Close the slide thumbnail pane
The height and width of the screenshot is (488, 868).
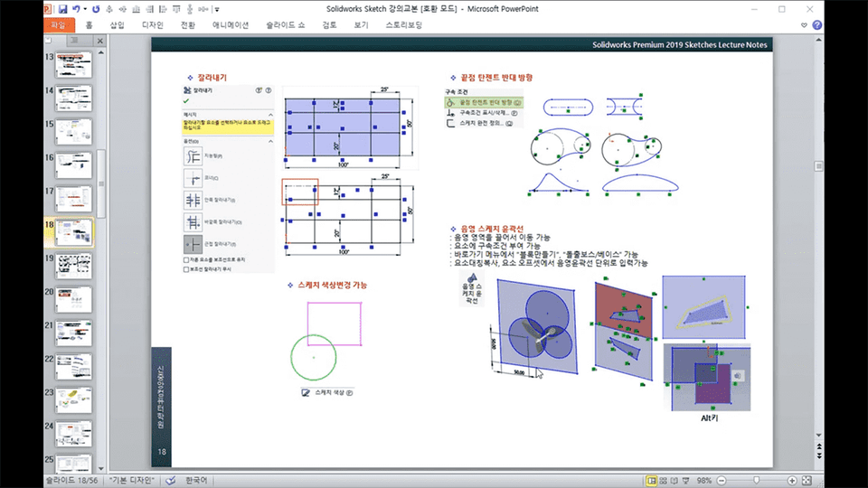(x=99, y=41)
